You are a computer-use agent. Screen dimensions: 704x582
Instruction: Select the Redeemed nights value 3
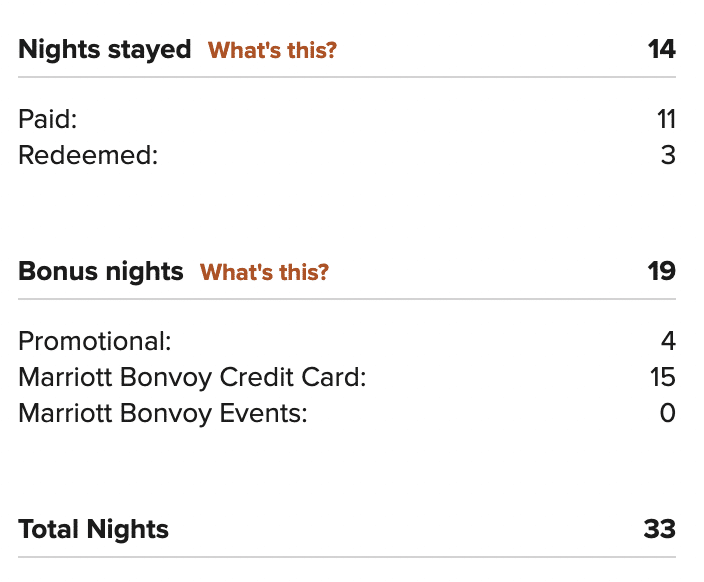(668, 156)
